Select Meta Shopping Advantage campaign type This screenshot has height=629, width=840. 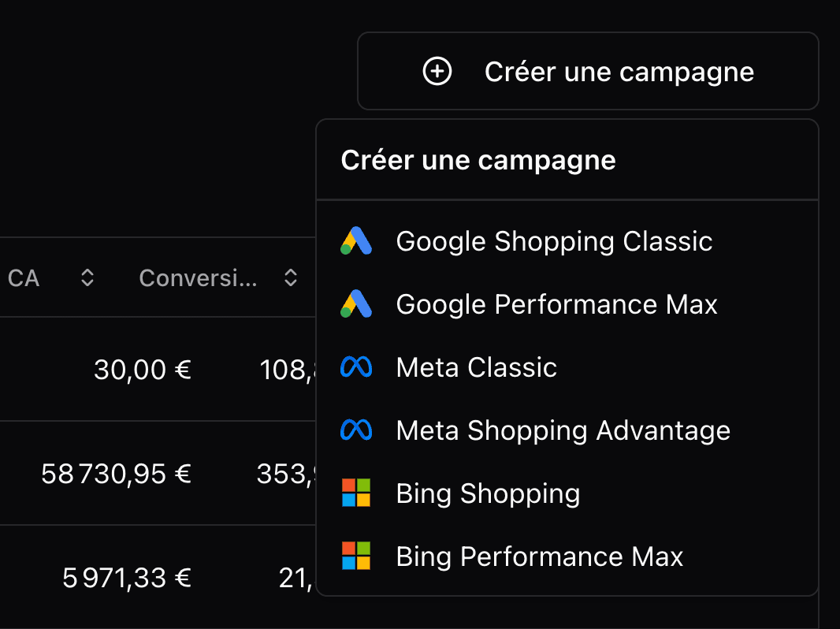[x=563, y=430]
